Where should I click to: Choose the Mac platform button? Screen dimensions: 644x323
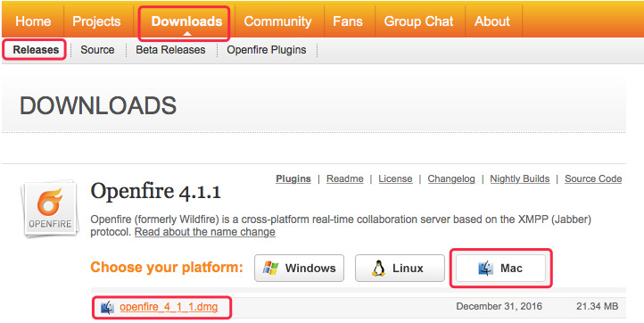(500, 269)
